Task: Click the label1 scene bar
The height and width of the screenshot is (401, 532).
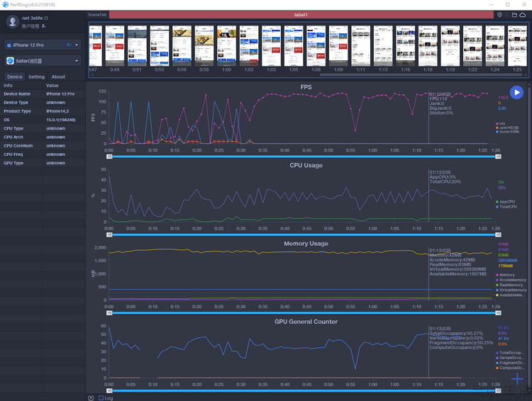Action: click(301, 15)
